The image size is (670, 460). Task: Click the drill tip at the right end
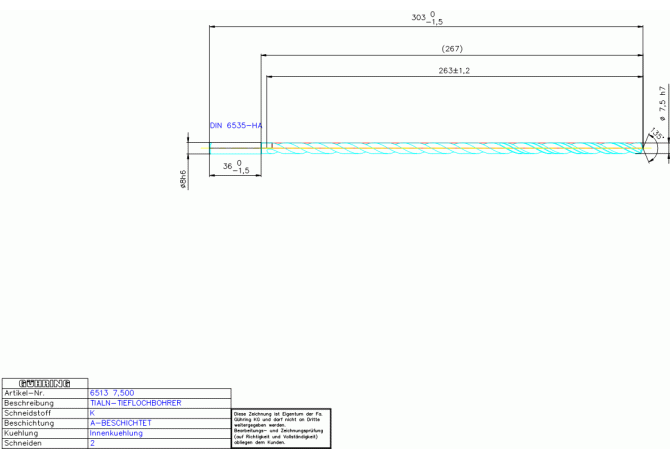point(647,148)
